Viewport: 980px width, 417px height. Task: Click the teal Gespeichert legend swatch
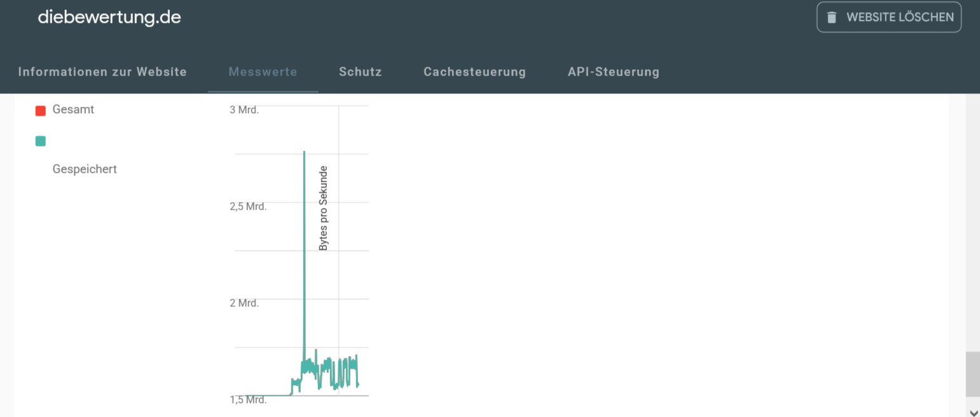click(x=41, y=141)
